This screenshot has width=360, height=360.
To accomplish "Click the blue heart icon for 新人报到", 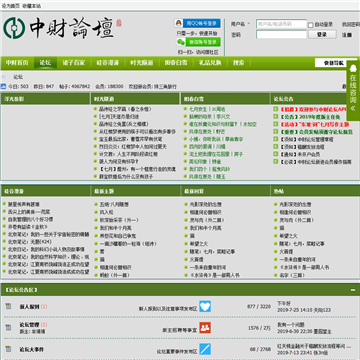I will tap(205, 306).
